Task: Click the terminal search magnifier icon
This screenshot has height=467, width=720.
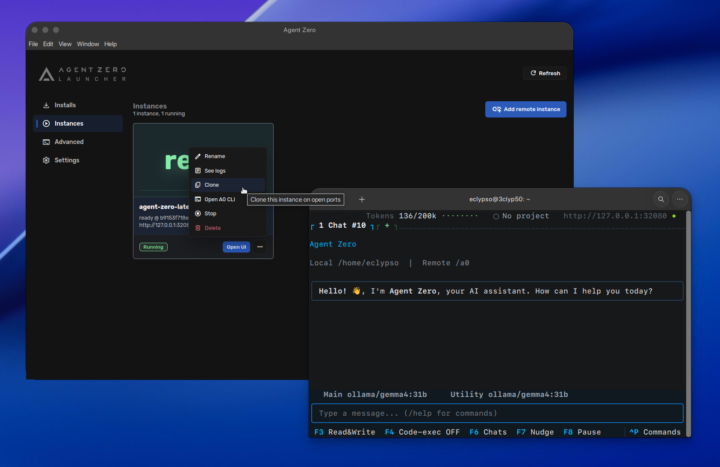Action: tap(661, 199)
